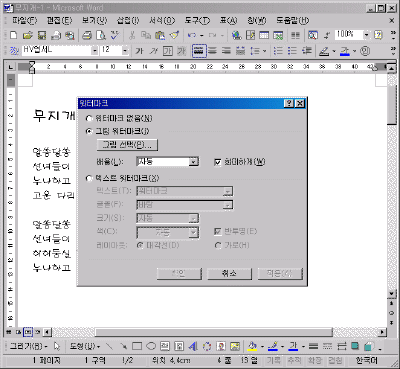Click the horizontal scrollbar thumb

[x=214, y=332]
